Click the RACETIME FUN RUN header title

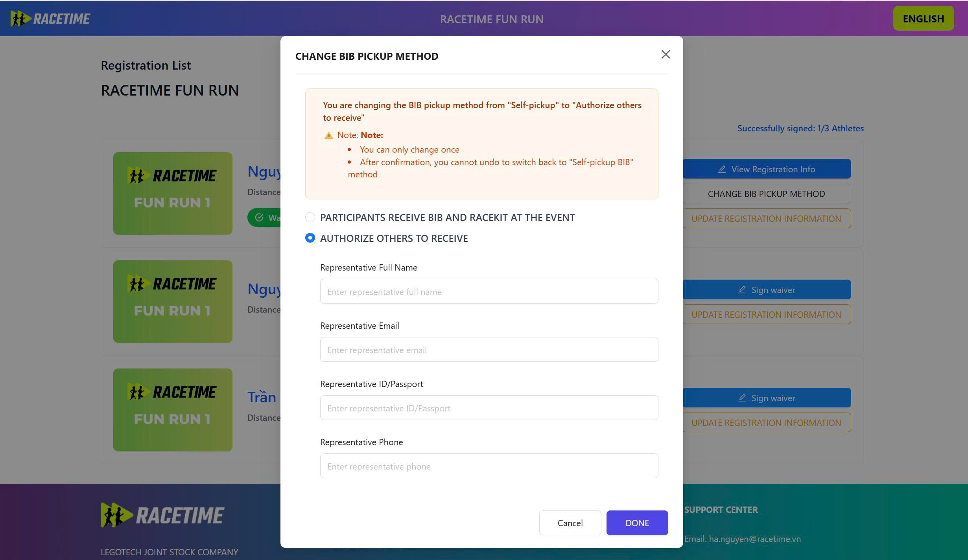[492, 19]
